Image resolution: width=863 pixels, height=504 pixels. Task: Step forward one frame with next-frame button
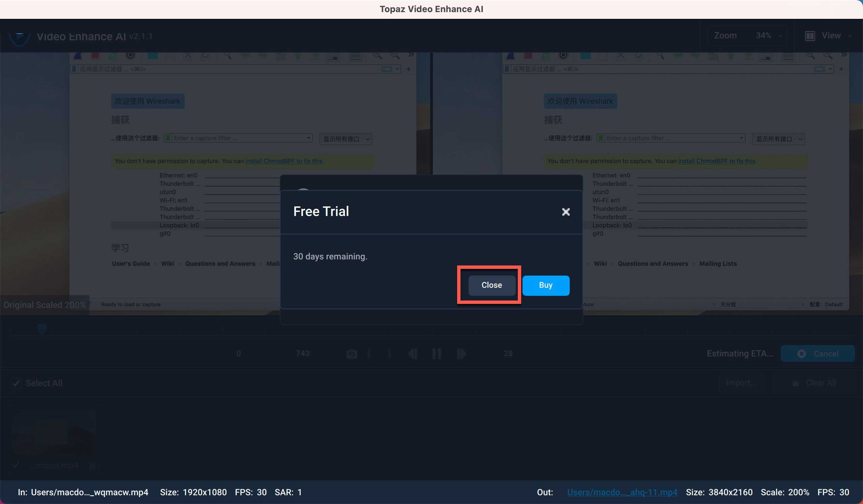(x=461, y=354)
